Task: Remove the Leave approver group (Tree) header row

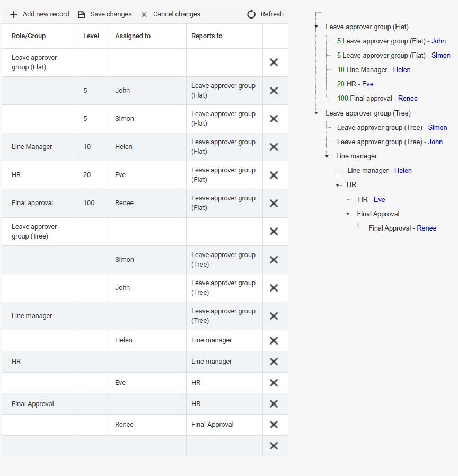Action: [x=274, y=231]
